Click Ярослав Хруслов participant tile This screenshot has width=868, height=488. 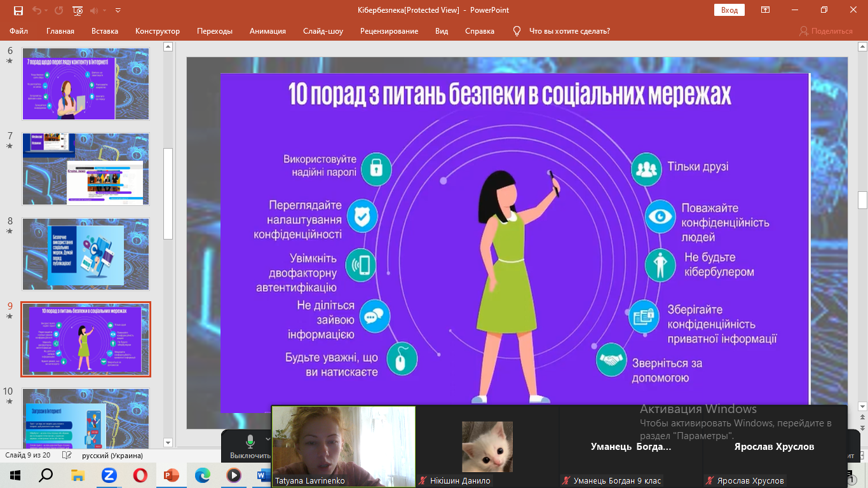click(x=775, y=447)
